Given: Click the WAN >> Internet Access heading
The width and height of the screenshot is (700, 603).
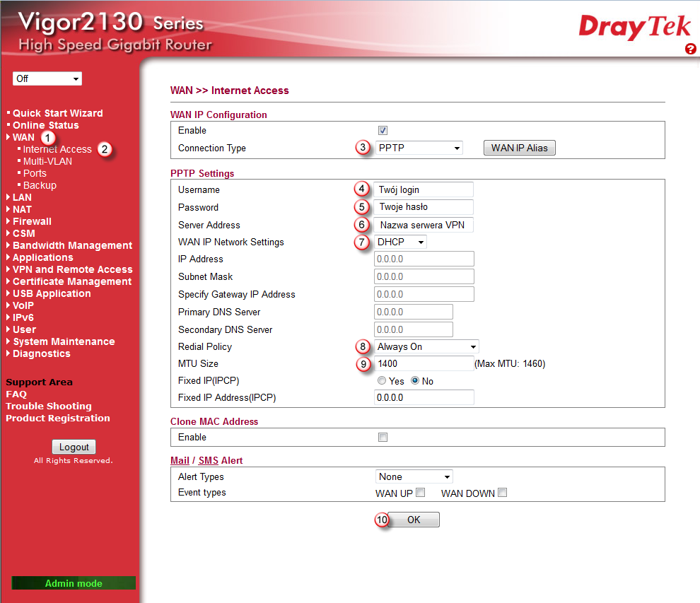Looking at the screenshot, I should tap(230, 90).
